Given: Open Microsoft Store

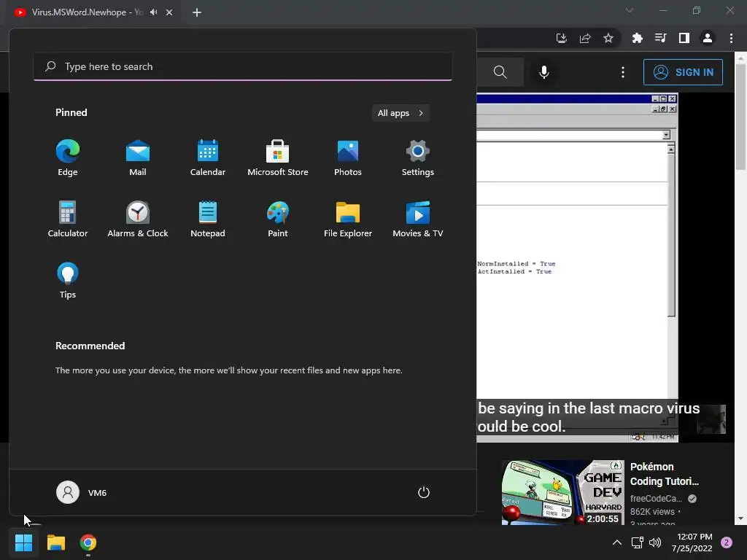Looking at the screenshot, I should click(x=278, y=157).
